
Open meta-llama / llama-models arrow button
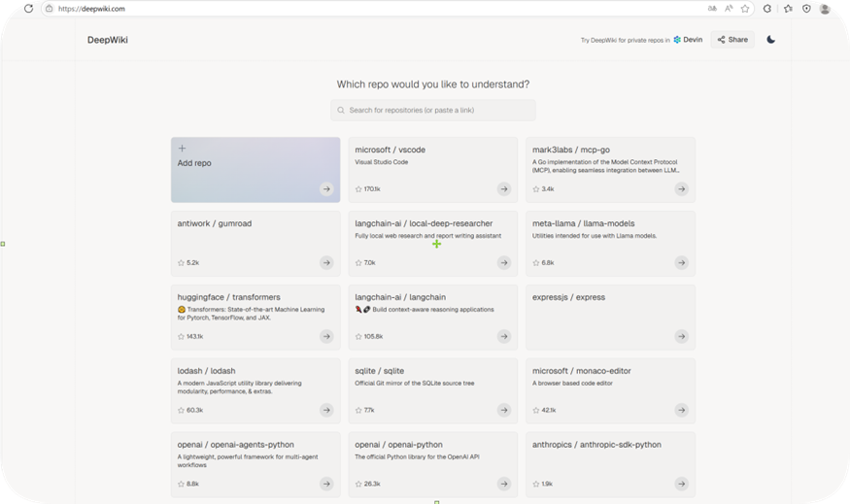(681, 263)
